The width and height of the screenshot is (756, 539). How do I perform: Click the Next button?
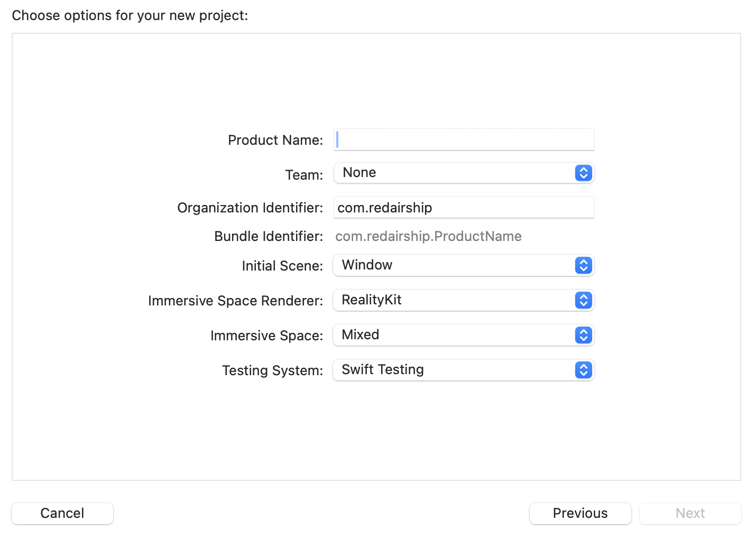click(690, 513)
